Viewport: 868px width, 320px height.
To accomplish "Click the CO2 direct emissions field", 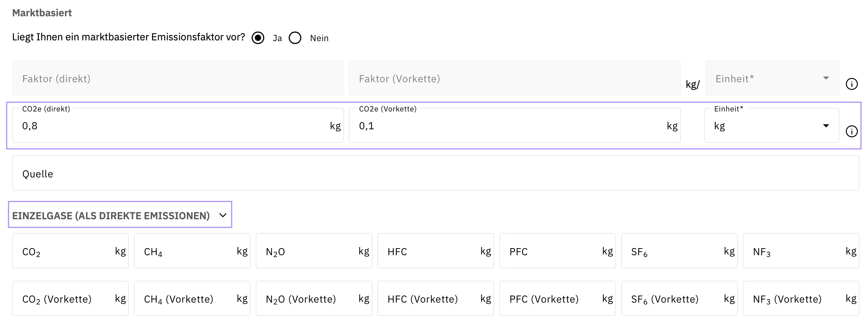I will click(67, 251).
